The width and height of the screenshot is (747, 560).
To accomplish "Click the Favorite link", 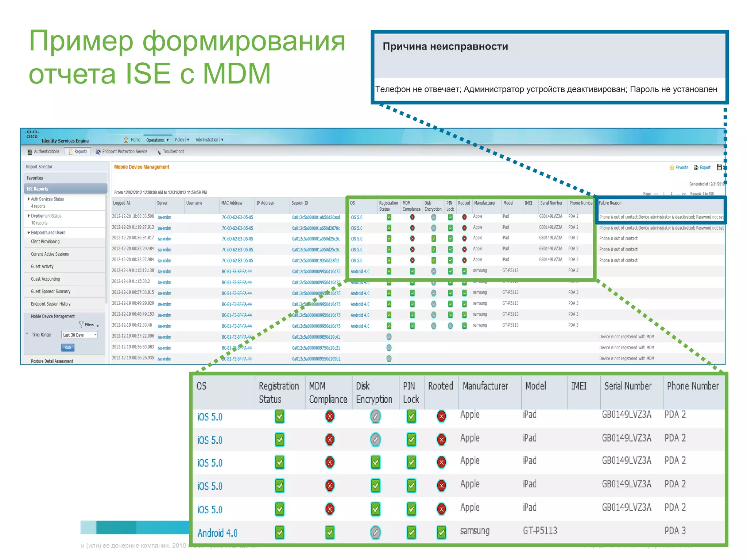I will [x=682, y=167].
